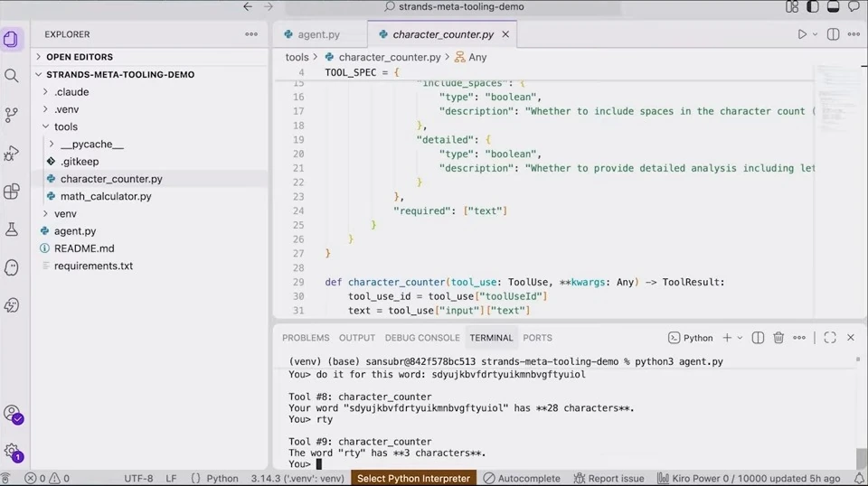This screenshot has height=486, width=868.
Task: Toggle the primary sidebar layout button
Action: coord(813,6)
